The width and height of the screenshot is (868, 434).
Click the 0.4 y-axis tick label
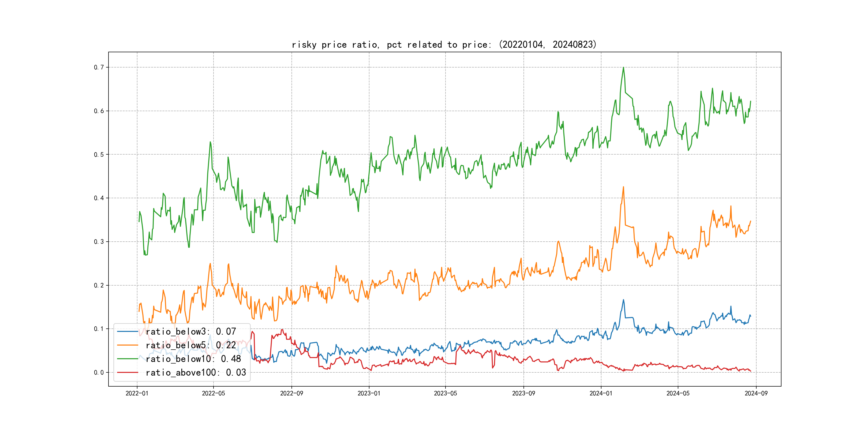pos(99,198)
